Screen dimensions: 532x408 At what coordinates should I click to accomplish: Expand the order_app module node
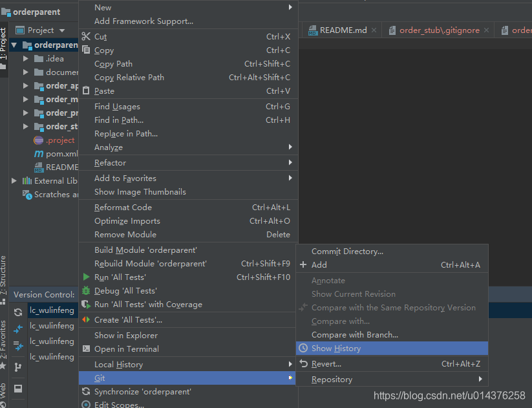[26, 85]
